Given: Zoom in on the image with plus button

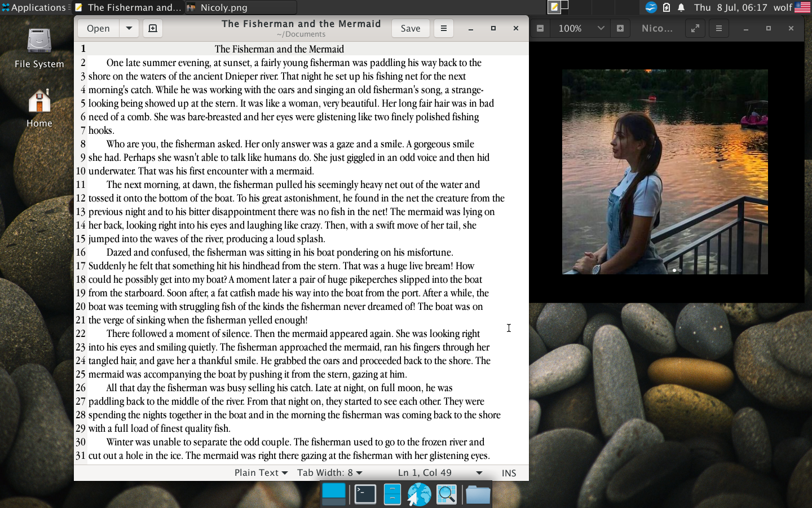Looking at the screenshot, I should click(x=620, y=28).
